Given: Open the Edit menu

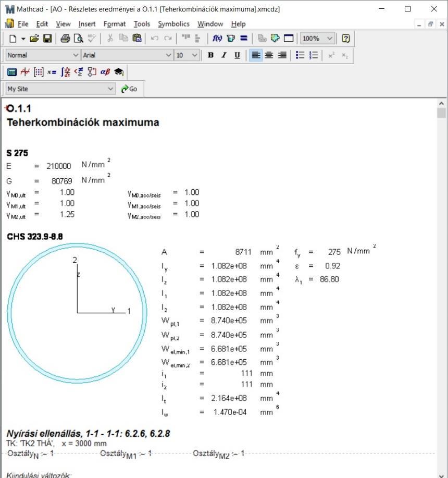Looking at the screenshot, I should pos(42,24).
